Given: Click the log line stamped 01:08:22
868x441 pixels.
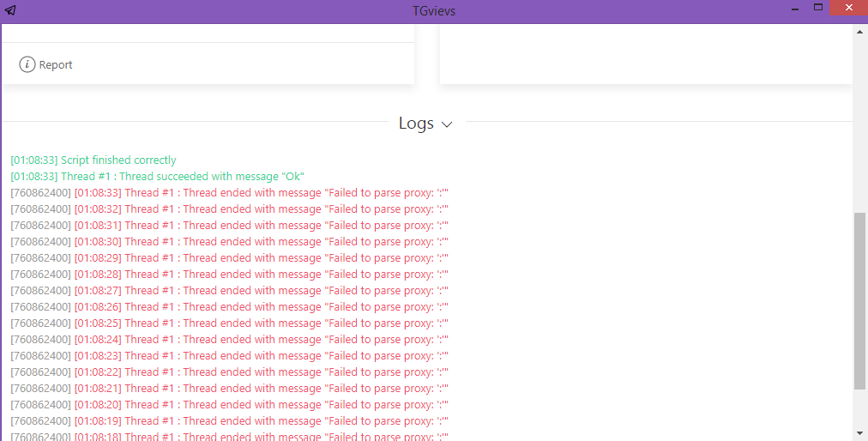Looking at the screenshot, I should (x=230, y=372).
